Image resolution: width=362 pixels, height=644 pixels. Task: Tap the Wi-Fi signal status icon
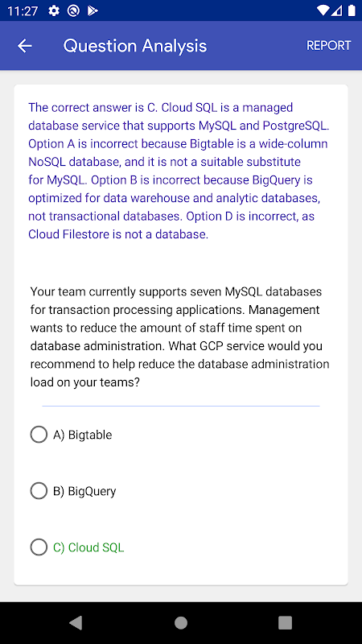323,10
